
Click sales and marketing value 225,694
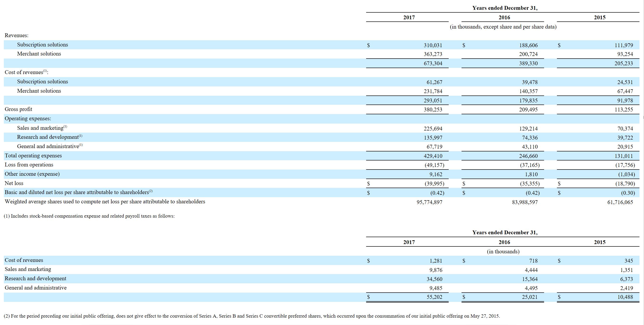pos(433,129)
